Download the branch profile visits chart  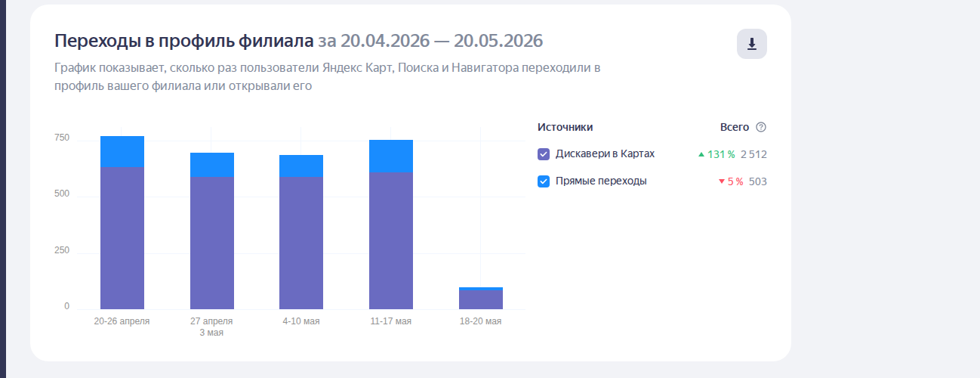point(751,44)
